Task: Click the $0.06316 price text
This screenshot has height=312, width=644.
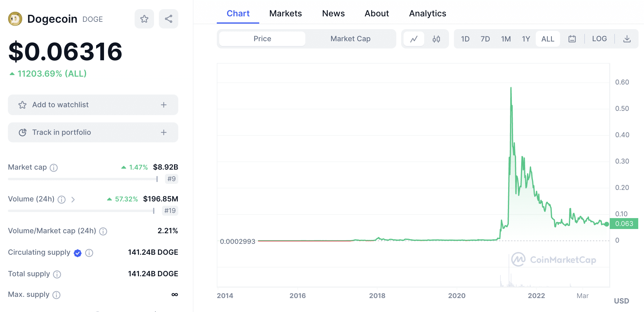Action: [x=65, y=51]
